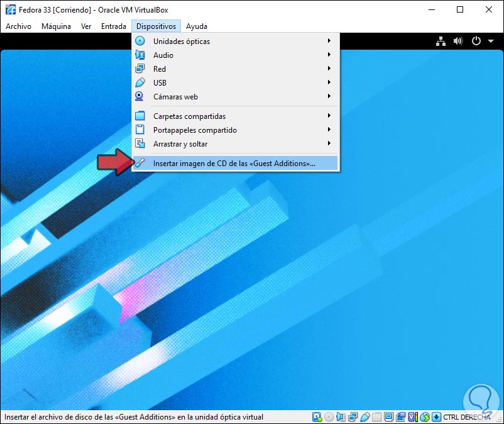Image resolution: width=504 pixels, height=424 pixels.
Task: Open Fedora volume icon in top bar
Action: pos(458,41)
